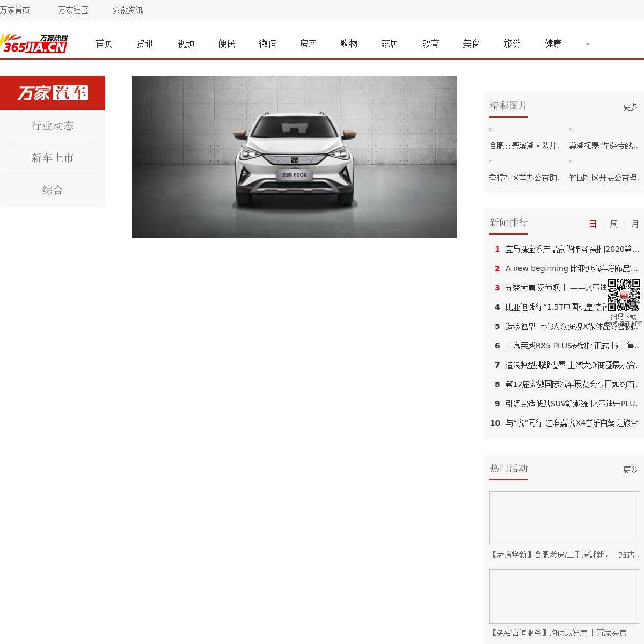Image resolution: width=644 pixels, height=644 pixels.
Task: Select 健康 nav item
Action: click(553, 43)
